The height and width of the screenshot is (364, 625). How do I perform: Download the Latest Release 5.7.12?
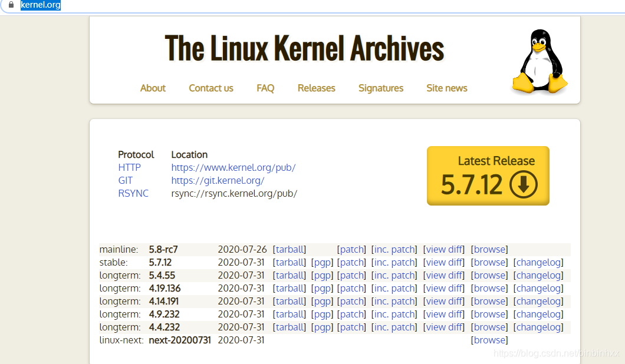tap(488, 176)
